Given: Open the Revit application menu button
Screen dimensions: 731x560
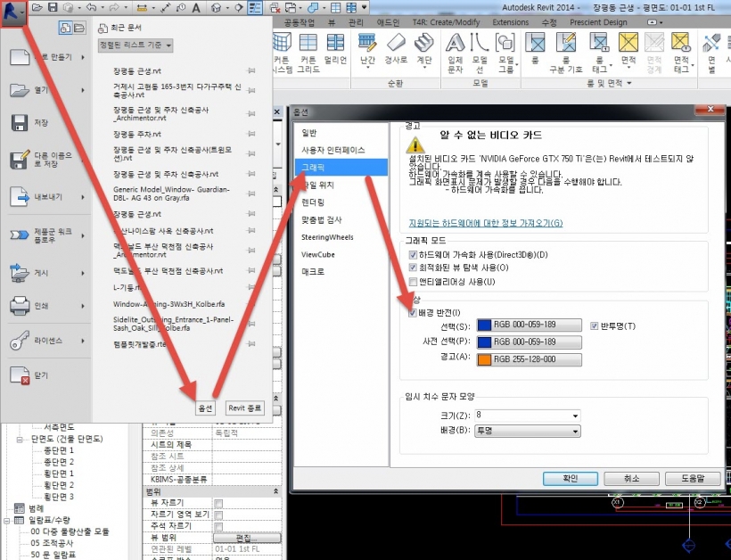Looking at the screenshot, I should point(12,12).
